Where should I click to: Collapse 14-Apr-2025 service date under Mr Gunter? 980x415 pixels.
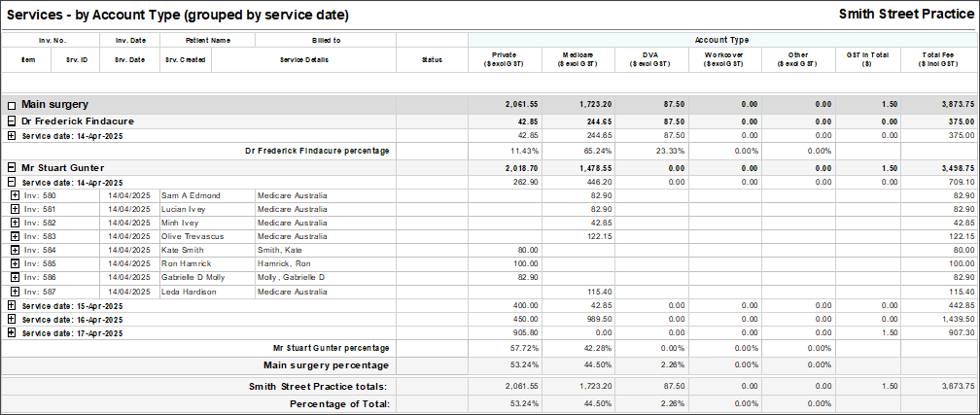[x=12, y=183]
